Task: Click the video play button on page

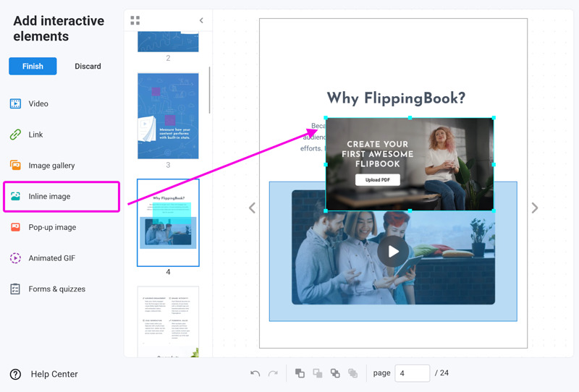Action: [393, 252]
